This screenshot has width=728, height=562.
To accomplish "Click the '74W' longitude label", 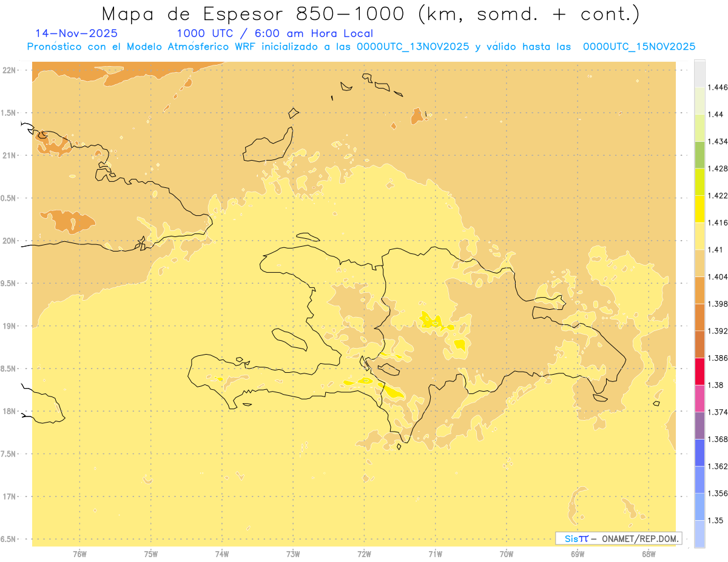I will click(222, 554).
